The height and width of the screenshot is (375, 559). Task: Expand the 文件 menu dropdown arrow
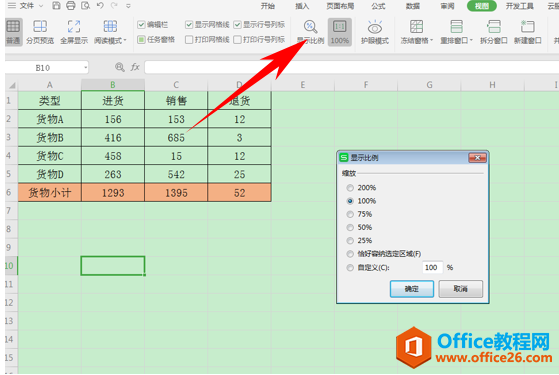[41, 6]
